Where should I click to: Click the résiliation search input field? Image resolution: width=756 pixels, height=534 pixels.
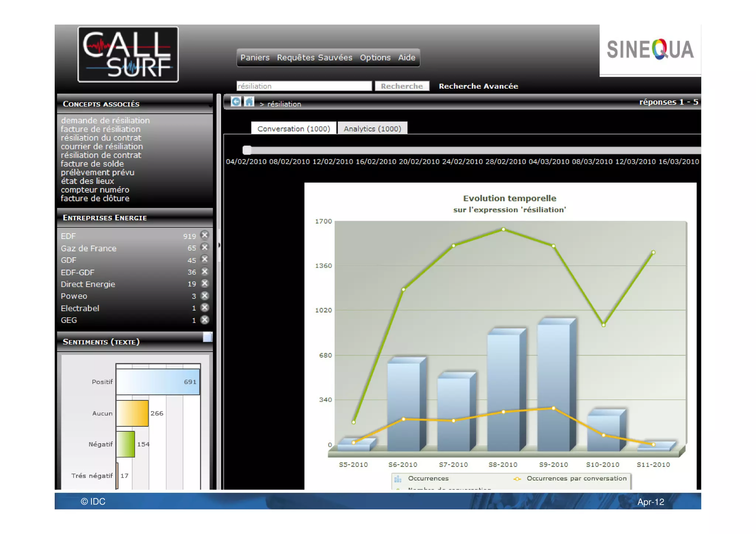(x=303, y=86)
